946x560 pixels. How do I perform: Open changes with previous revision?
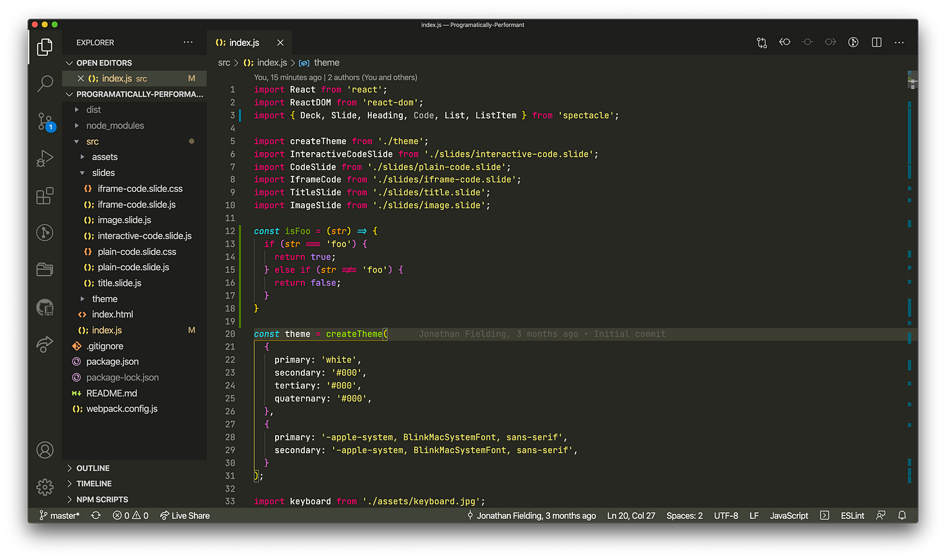pyautogui.click(x=785, y=43)
